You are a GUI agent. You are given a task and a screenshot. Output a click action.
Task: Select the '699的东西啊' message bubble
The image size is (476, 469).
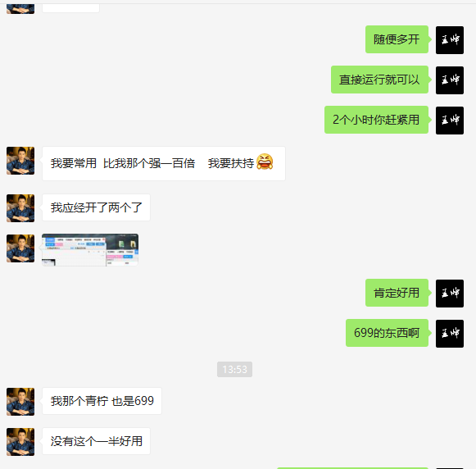[x=387, y=333]
